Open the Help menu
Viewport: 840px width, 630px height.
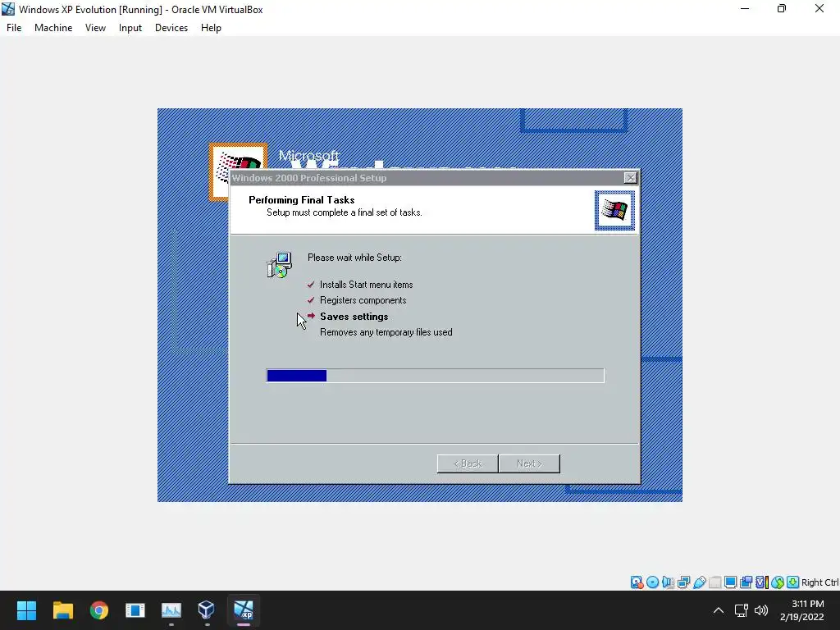coord(211,28)
